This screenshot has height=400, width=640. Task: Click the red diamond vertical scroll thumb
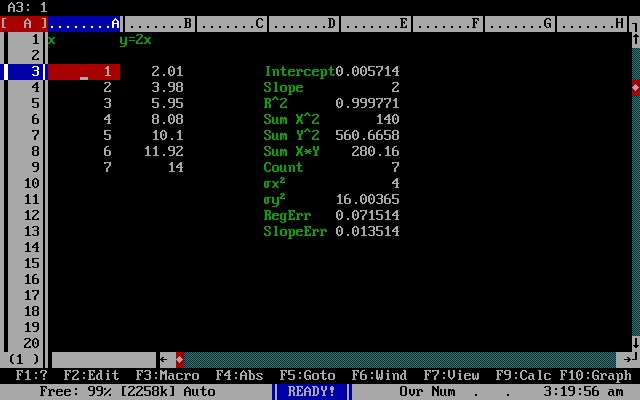point(636,88)
